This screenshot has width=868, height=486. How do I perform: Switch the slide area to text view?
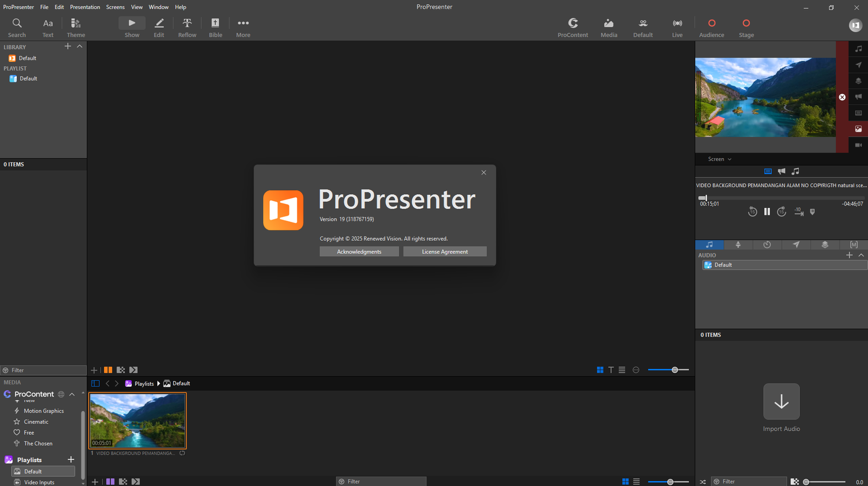tap(611, 370)
